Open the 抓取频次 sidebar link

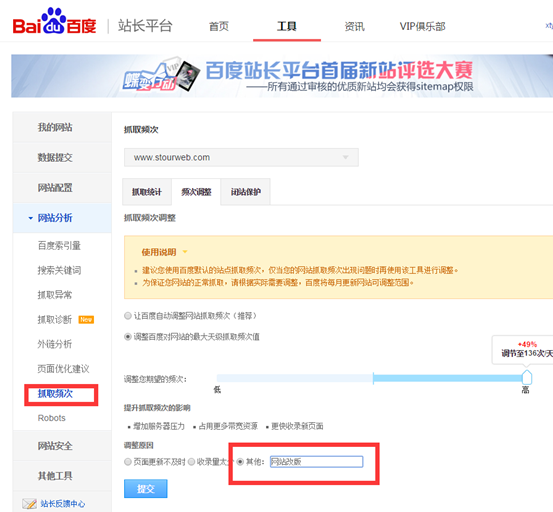click(x=55, y=394)
